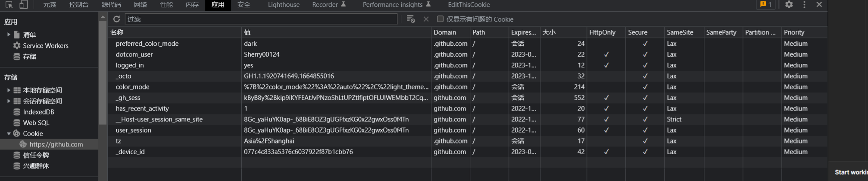
Task: Select the logged_in cookie row
Action: [x=468, y=65]
